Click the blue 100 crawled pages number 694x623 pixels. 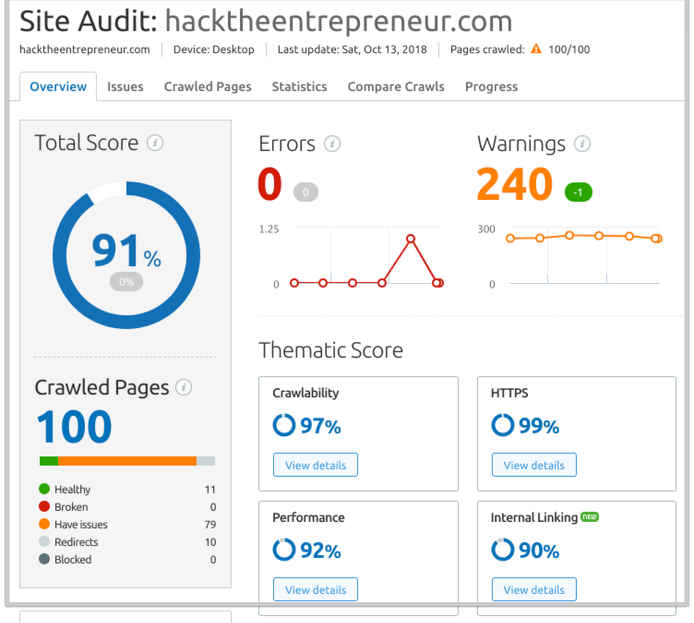point(74,427)
